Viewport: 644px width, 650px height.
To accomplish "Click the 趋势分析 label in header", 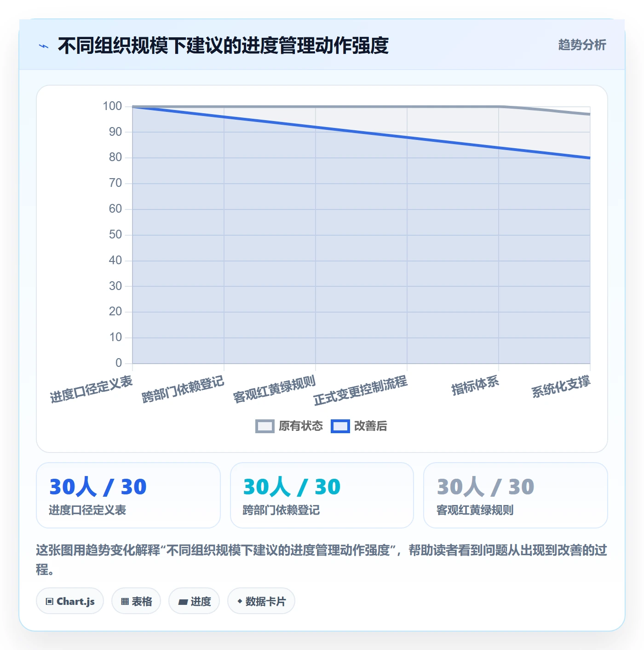I will (x=582, y=45).
